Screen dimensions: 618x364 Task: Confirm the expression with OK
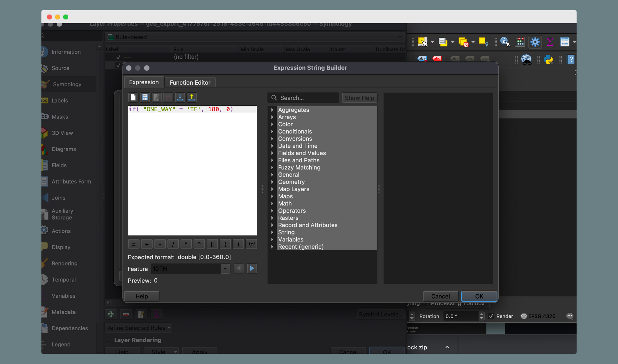(479, 296)
